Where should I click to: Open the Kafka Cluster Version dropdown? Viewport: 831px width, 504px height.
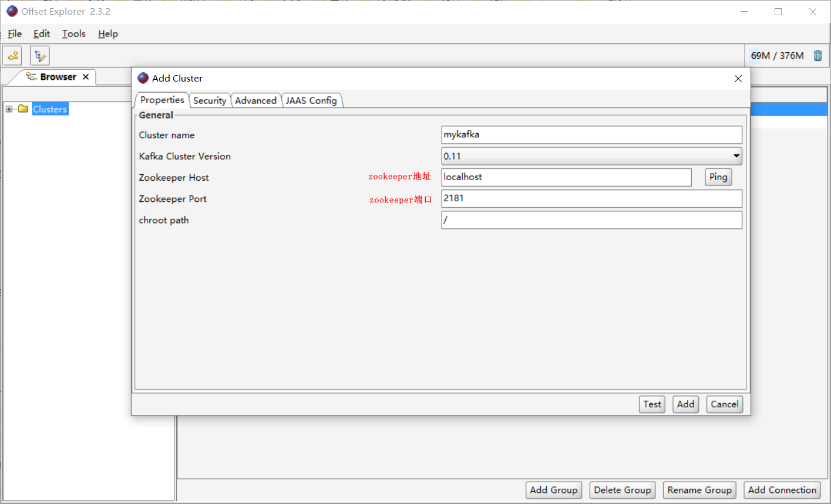[591, 156]
